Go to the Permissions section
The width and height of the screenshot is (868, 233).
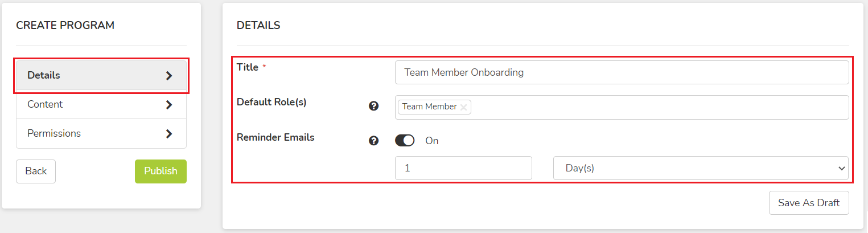(x=101, y=134)
